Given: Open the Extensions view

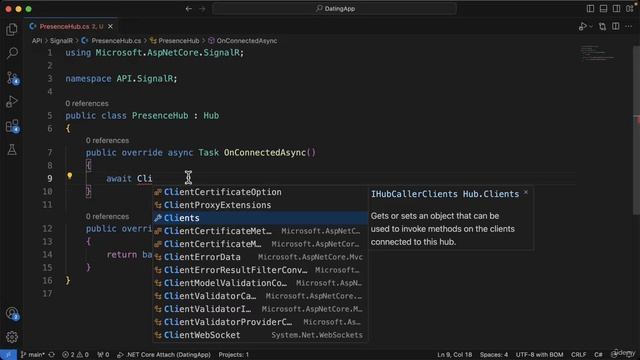Looking at the screenshot, I should coord(12,126).
